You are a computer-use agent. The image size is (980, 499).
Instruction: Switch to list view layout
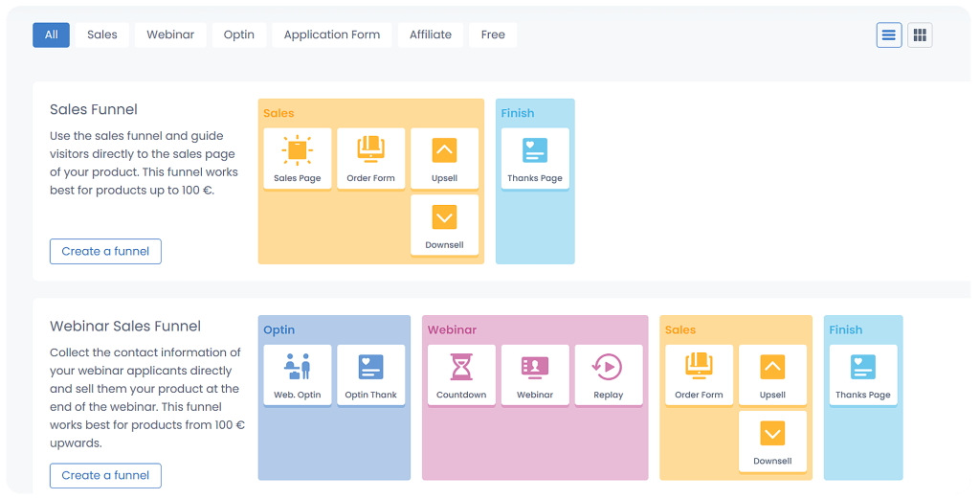click(889, 35)
